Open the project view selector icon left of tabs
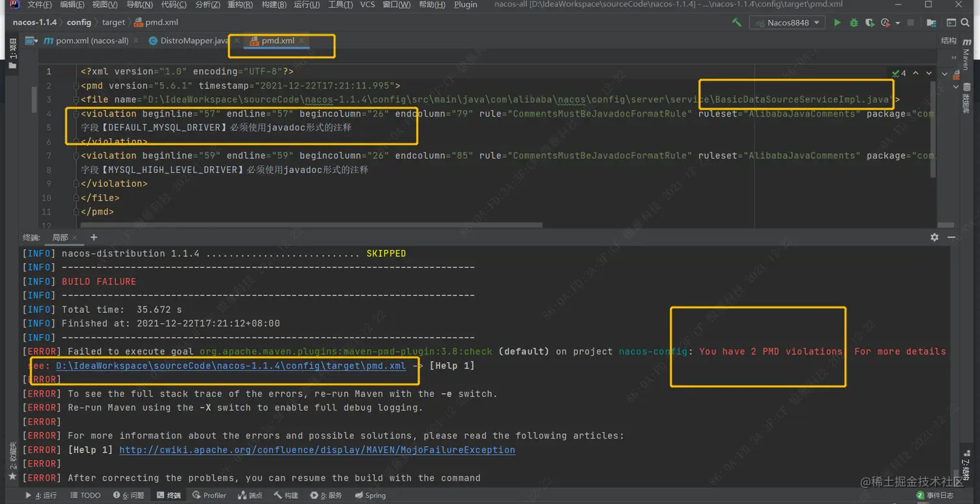This screenshot has width=980, height=504. click(31, 41)
